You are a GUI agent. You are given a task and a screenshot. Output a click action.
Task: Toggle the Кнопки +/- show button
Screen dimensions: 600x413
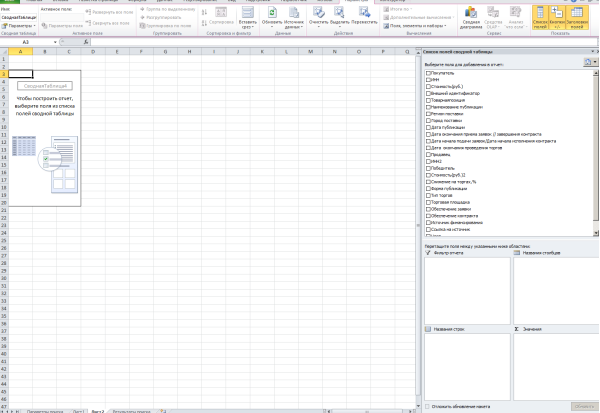[557, 17]
